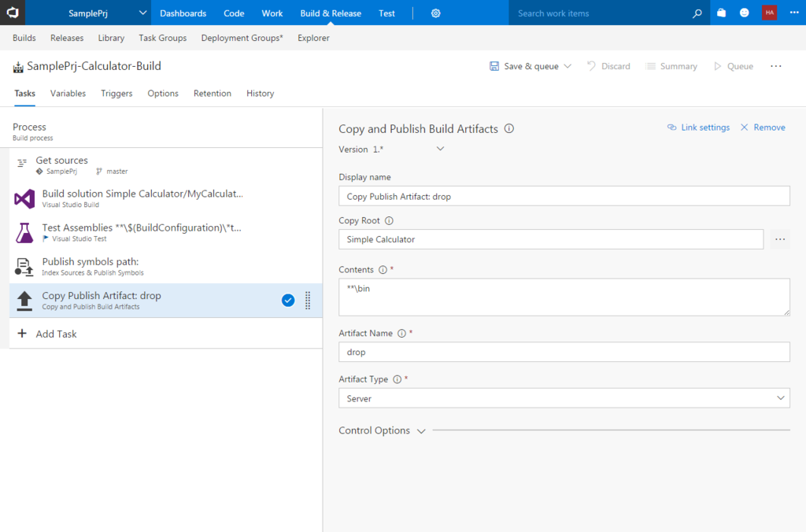806x532 pixels.
Task: Click the Discard undo icon
Action: pyautogui.click(x=591, y=66)
